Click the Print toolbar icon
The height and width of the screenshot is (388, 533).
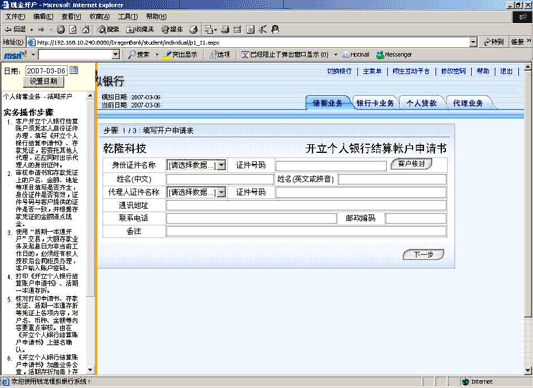pos(225,30)
